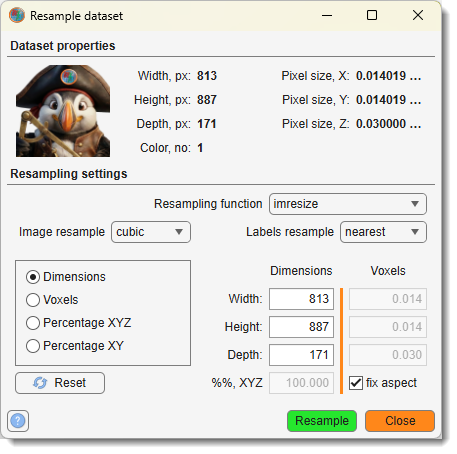Click the Pixel size, Y value

tap(389, 100)
